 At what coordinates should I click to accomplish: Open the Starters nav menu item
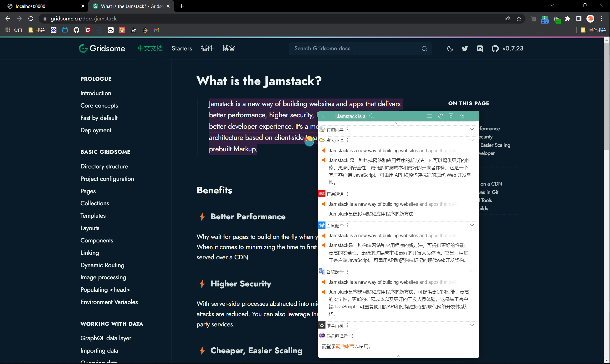click(182, 49)
